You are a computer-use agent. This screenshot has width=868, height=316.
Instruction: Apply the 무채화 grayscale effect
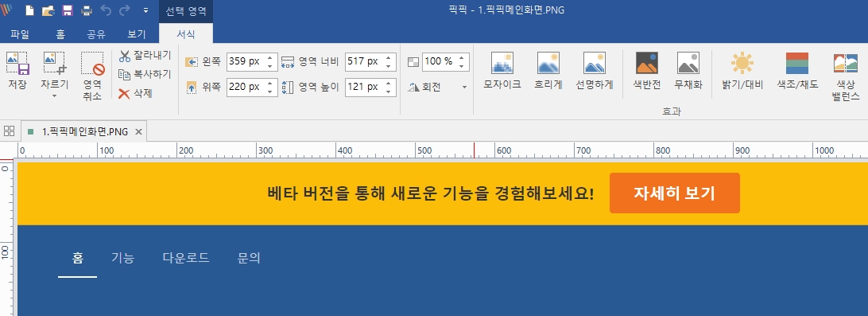(688, 71)
